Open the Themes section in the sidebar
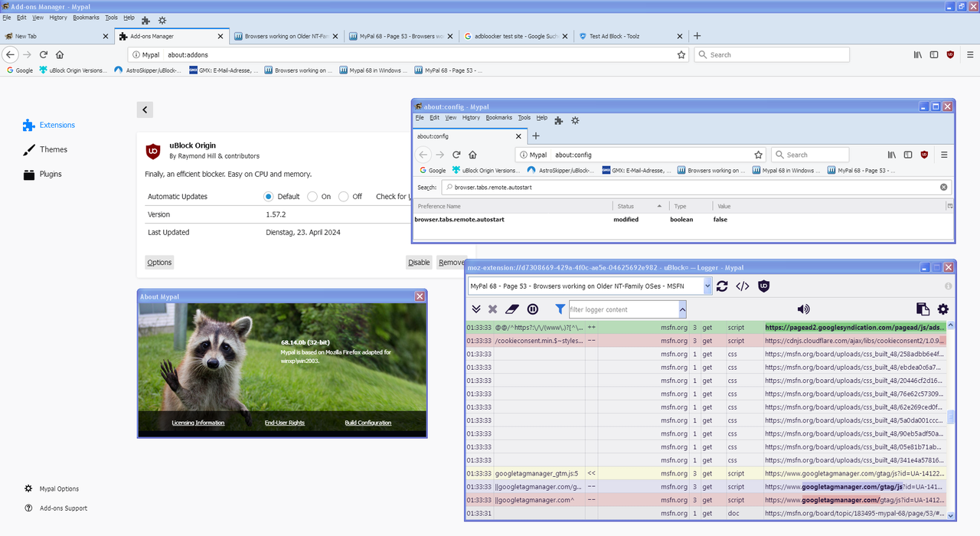 click(x=46, y=149)
